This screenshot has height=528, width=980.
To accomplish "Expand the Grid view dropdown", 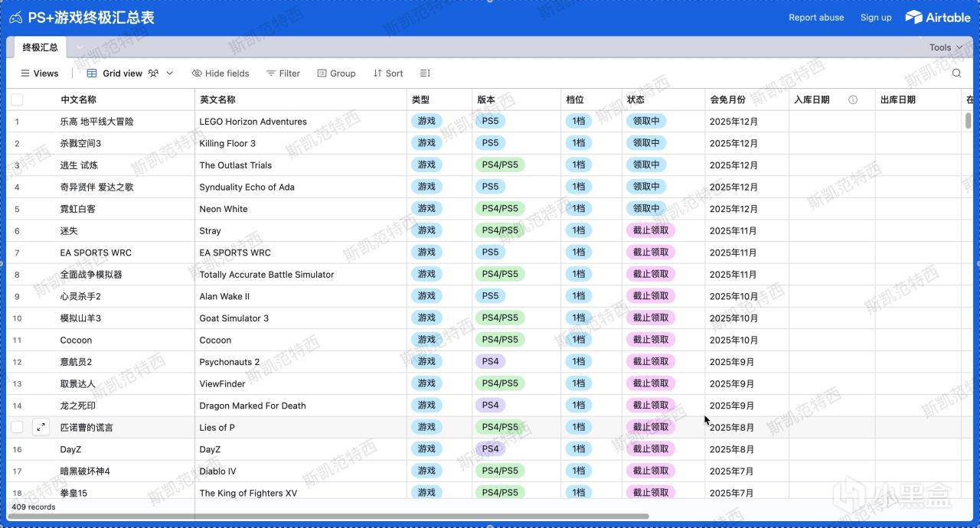I will [170, 73].
